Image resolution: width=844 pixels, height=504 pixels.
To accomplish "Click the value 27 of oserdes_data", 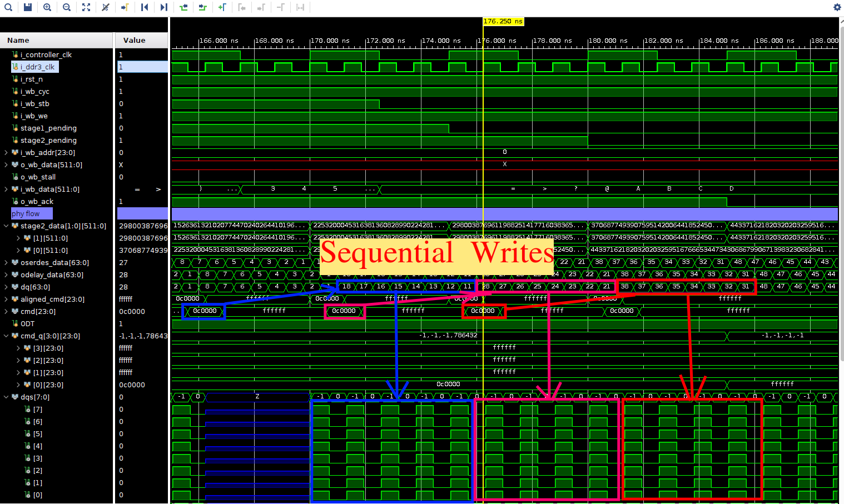I will pyautogui.click(x=123, y=262).
